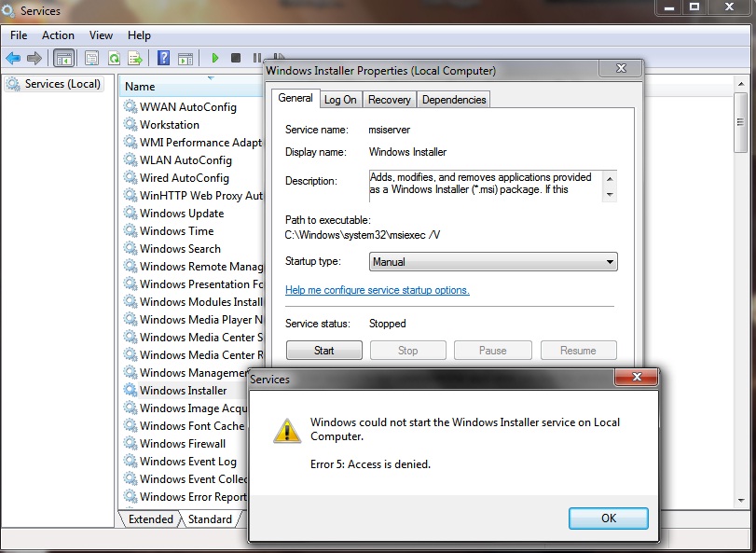Open the Action menu
This screenshot has height=553, width=756.
tap(58, 35)
